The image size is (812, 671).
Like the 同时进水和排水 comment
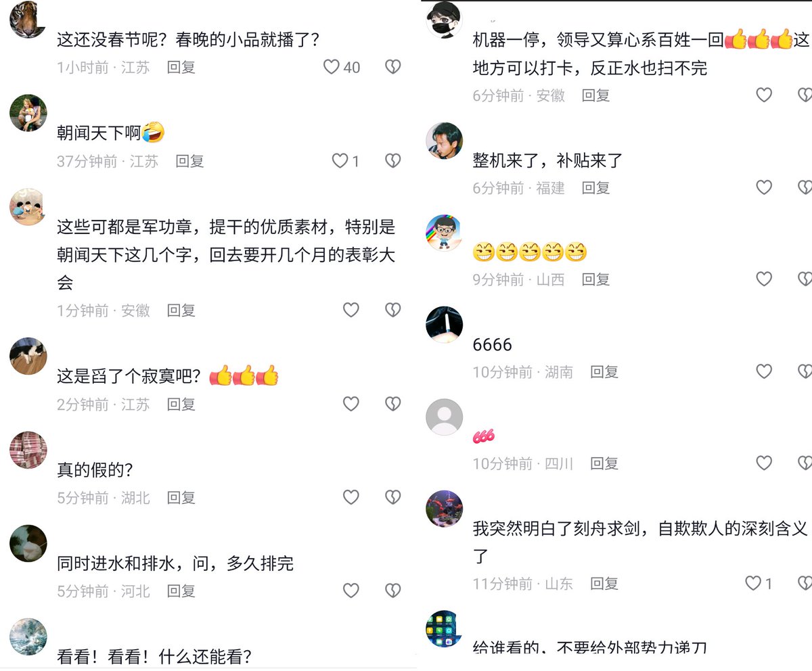(351, 591)
